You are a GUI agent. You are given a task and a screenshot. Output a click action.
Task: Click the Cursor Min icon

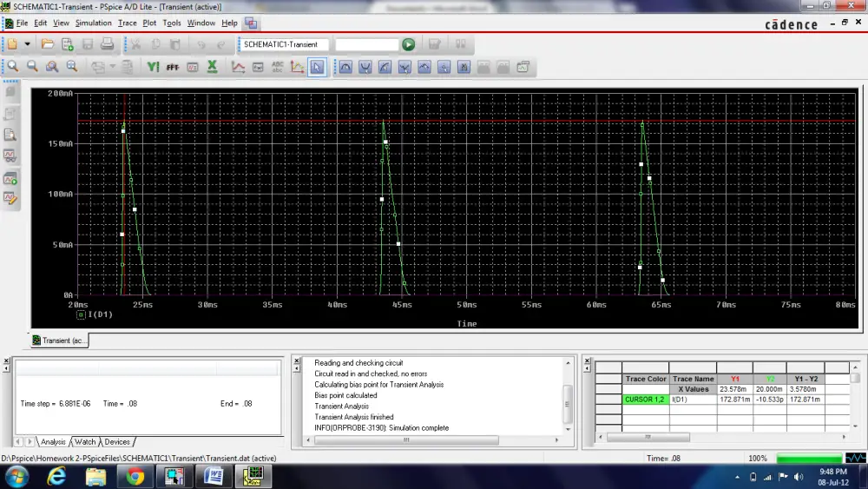(x=404, y=67)
